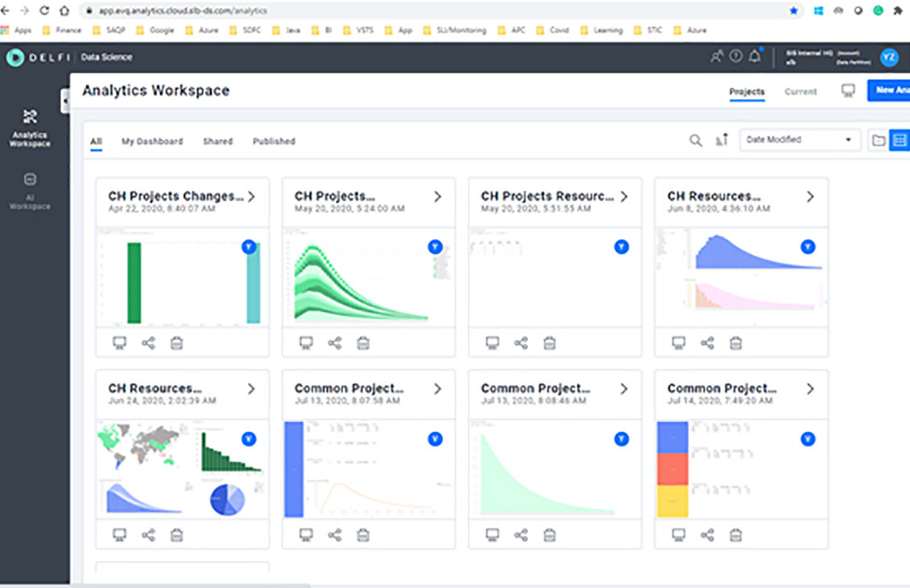Click the folder icon near the view switcher
The width and height of the screenshot is (910, 588).
point(878,139)
